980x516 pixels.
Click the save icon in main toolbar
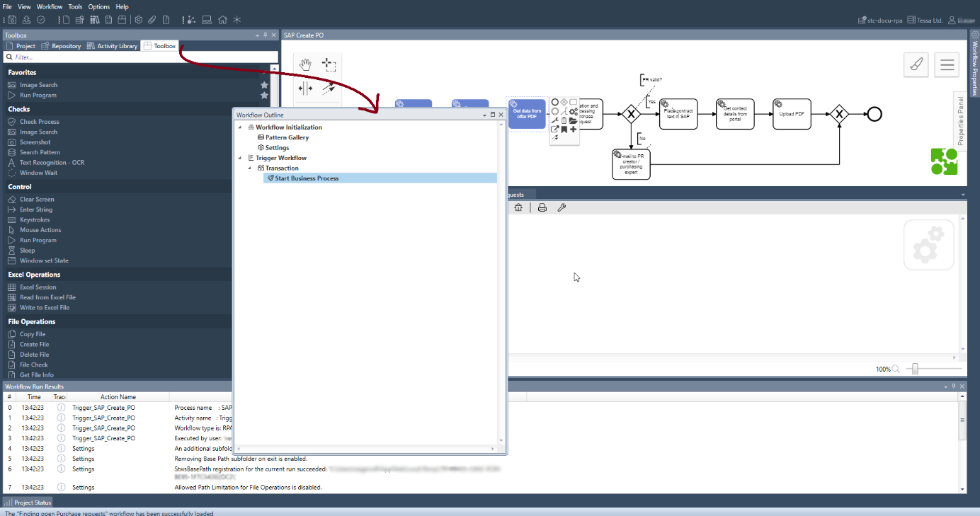click(11, 20)
